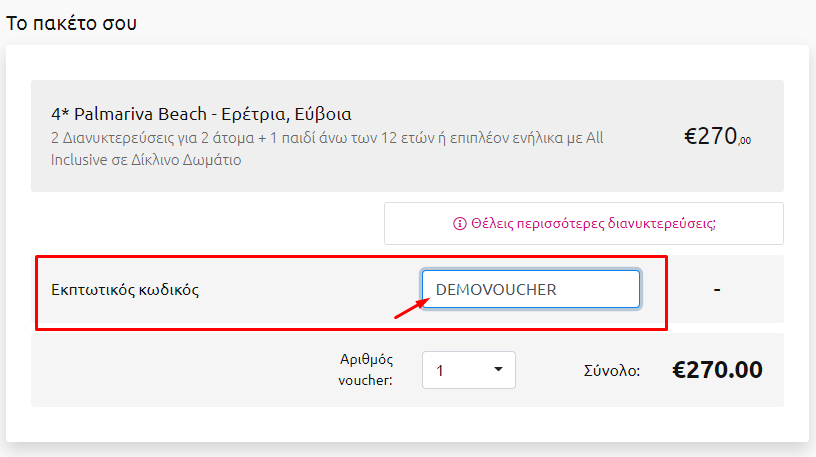
Task: Select the voucher count value 1
Action: tap(468, 370)
